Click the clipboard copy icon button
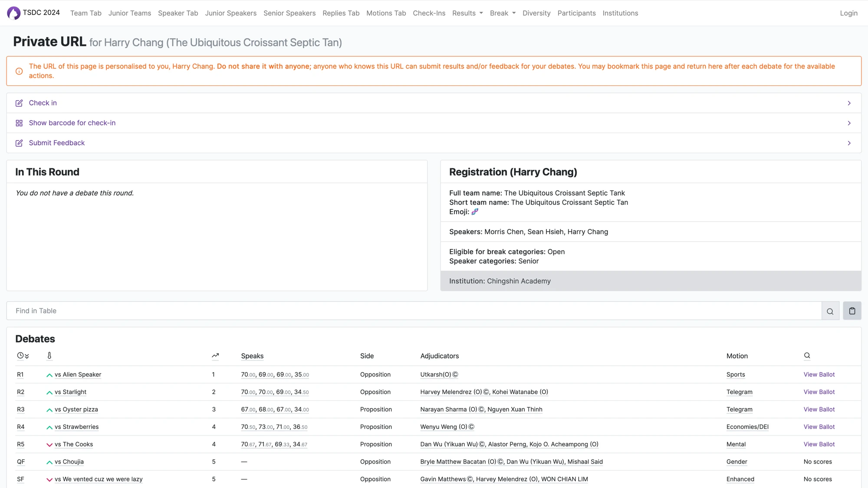The height and width of the screenshot is (488, 868). click(852, 311)
